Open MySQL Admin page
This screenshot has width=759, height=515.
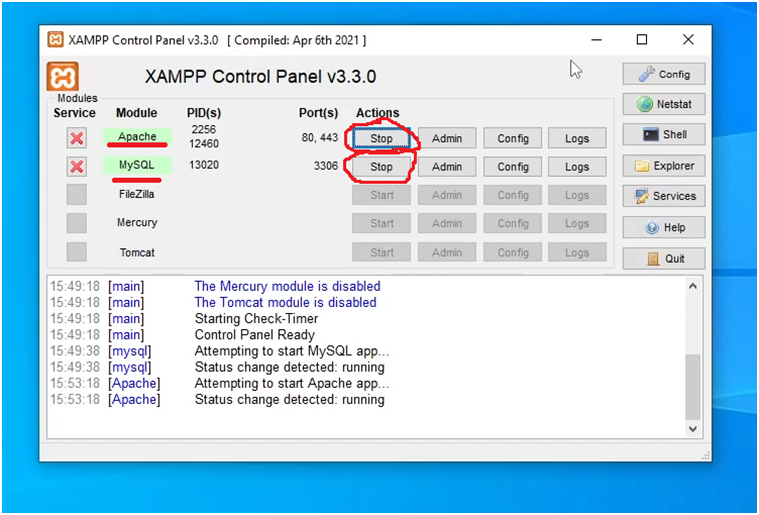pos(447,167)
